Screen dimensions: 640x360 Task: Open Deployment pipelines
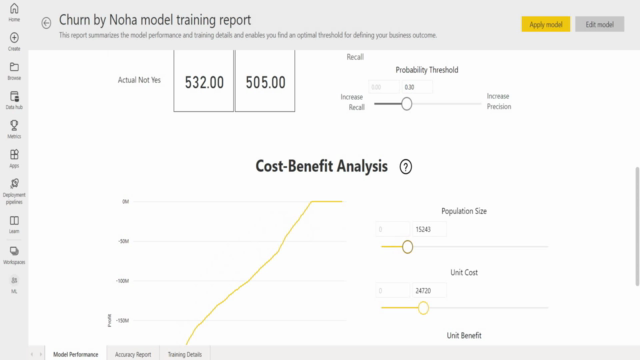(14, 191)
